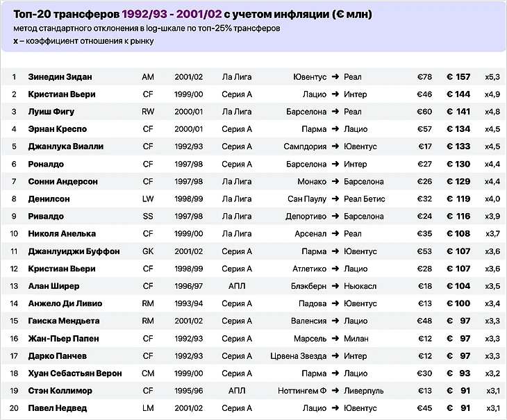Select the position SS in Ривалдо row
Image resolution: width=507 pixels, height=420 pixels.
(x=148, y=217)
